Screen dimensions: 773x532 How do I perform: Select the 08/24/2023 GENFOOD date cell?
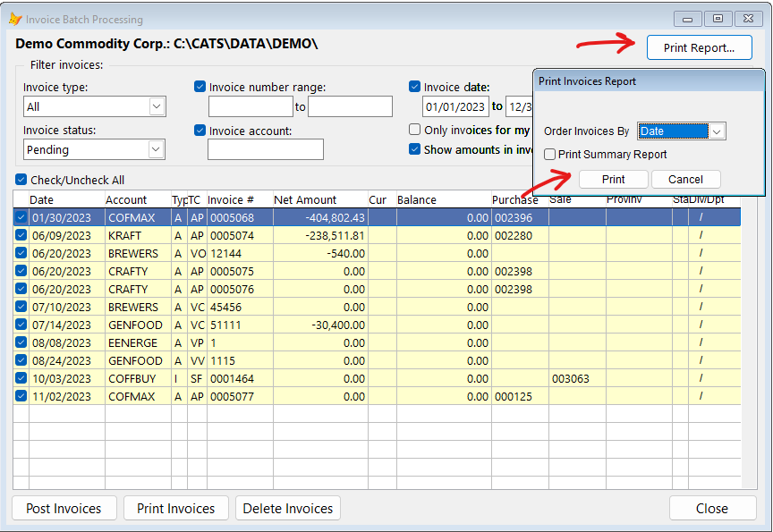(66, 360)
